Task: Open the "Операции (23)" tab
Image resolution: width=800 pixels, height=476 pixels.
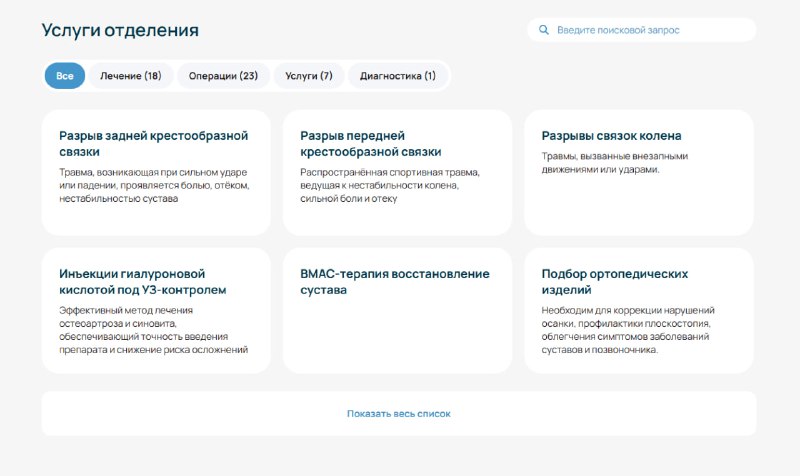Action: tap(223, 76)
